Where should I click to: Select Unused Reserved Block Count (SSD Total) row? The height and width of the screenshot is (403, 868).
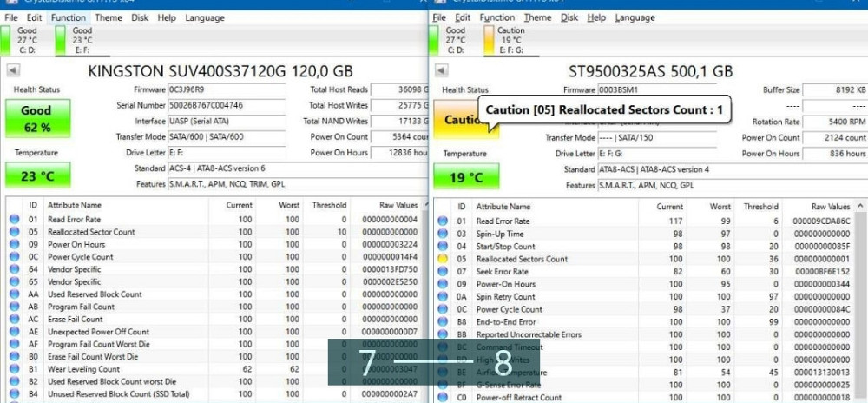click(x=214, y=394)
